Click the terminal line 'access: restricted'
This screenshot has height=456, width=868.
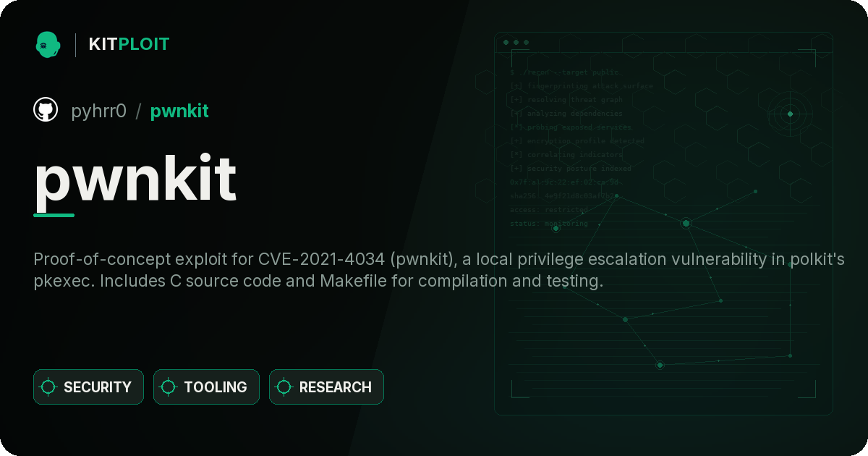coord(549,210)
